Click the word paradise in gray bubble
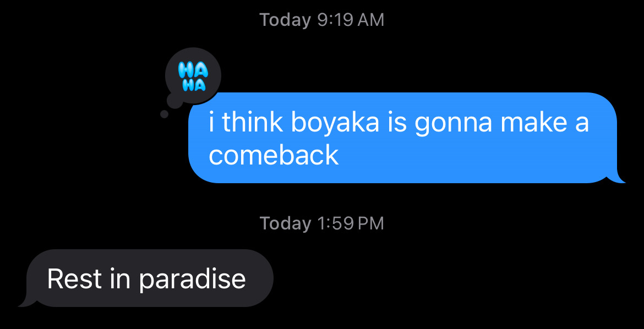Viewport: 644px width, 329px height. (x=192, y=280)
